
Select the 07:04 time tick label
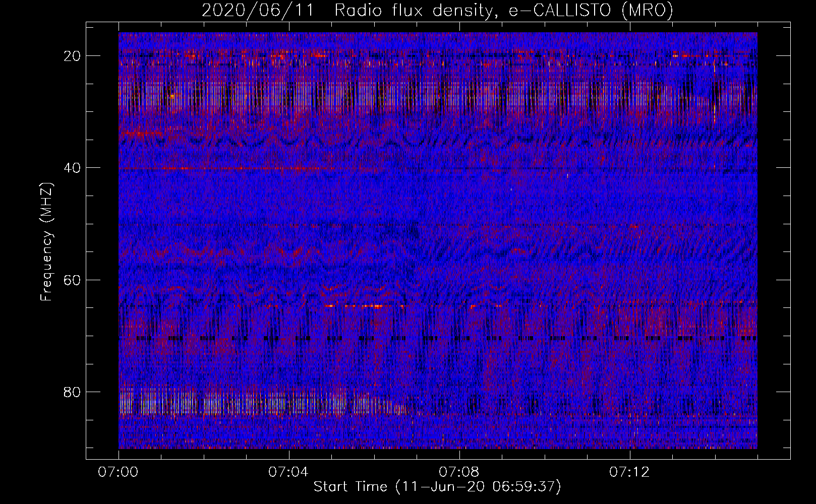pyautogui.click(x=288, y=472)
